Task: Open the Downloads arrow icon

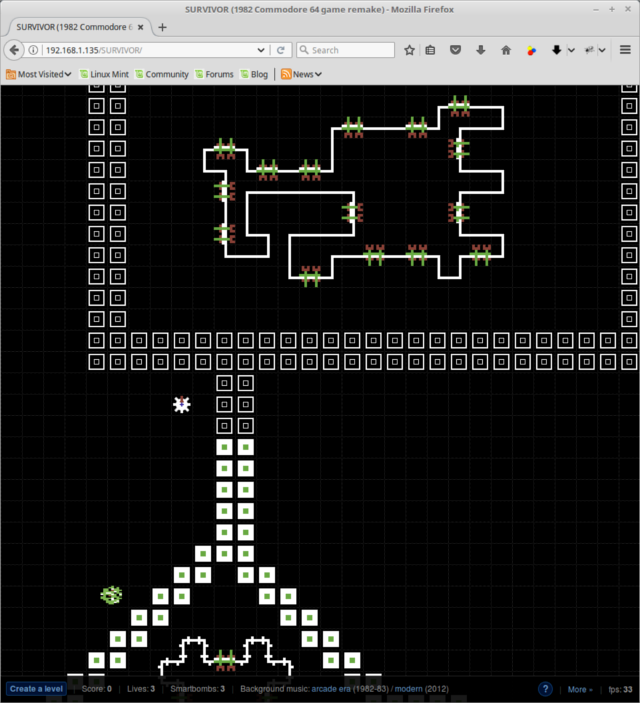Action: click(x=481, y=50)
